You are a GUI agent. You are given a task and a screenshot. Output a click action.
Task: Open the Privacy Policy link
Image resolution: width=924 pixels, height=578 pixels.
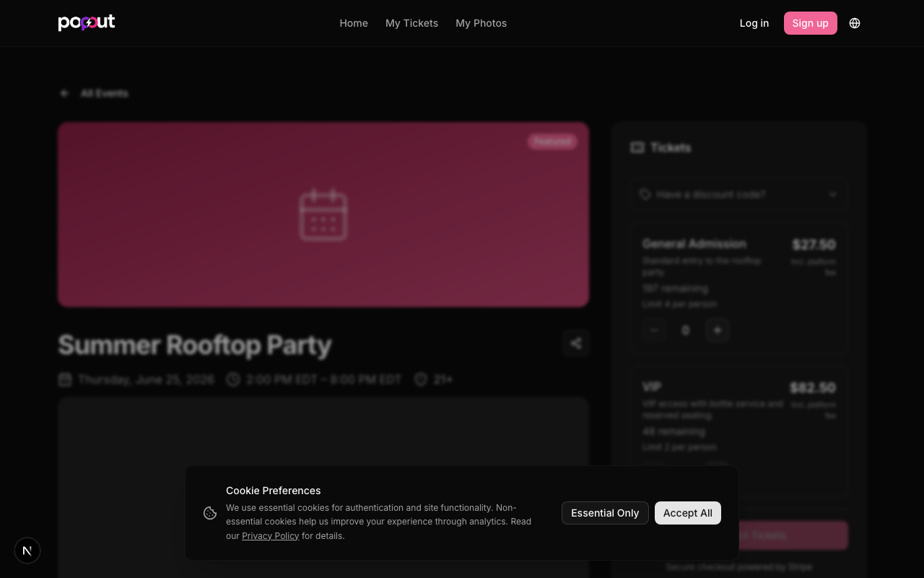pyautogui.click(x=271, y=536)
